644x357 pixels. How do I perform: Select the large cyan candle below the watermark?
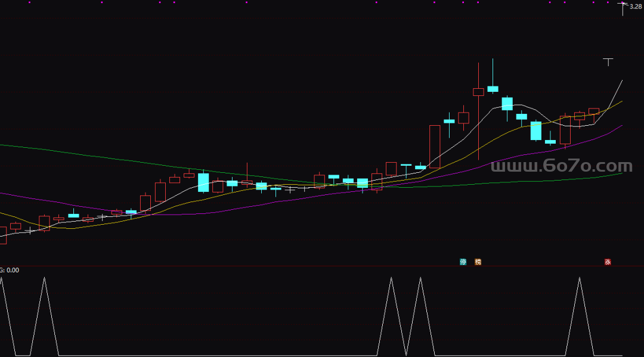point(536,131)
